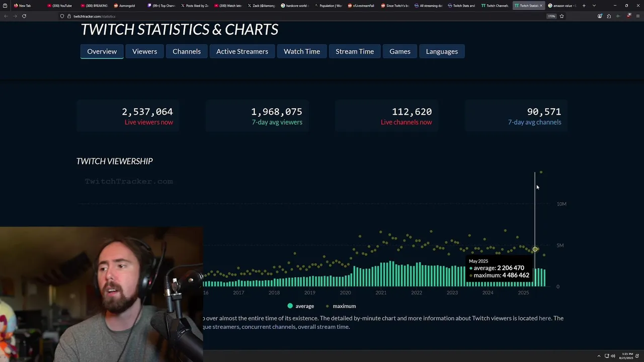Click the 2,537,064 live viewers value
This screenshot has width=644, height=362.
click(147, 112)
